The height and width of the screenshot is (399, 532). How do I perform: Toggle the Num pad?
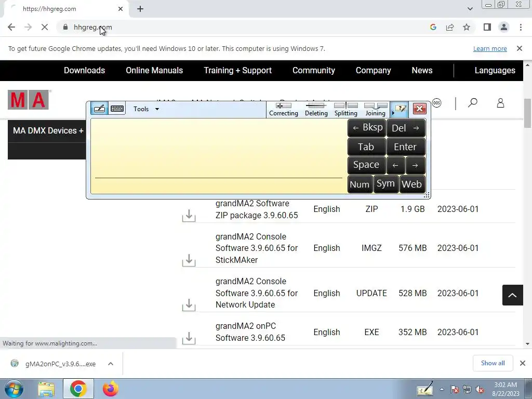pyautogui.click(x=360, y=184)
